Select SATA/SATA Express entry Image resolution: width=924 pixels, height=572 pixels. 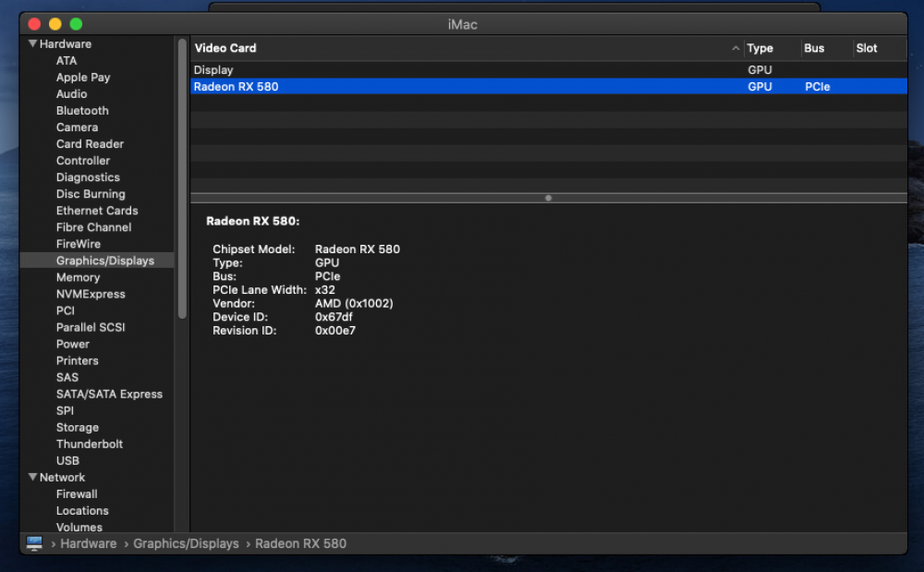point(110,394)
